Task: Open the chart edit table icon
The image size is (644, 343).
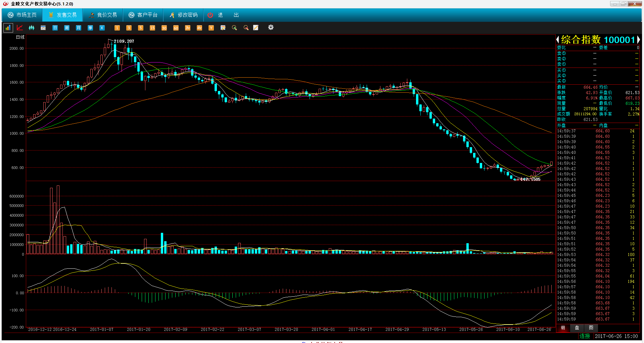Action: 223,28
